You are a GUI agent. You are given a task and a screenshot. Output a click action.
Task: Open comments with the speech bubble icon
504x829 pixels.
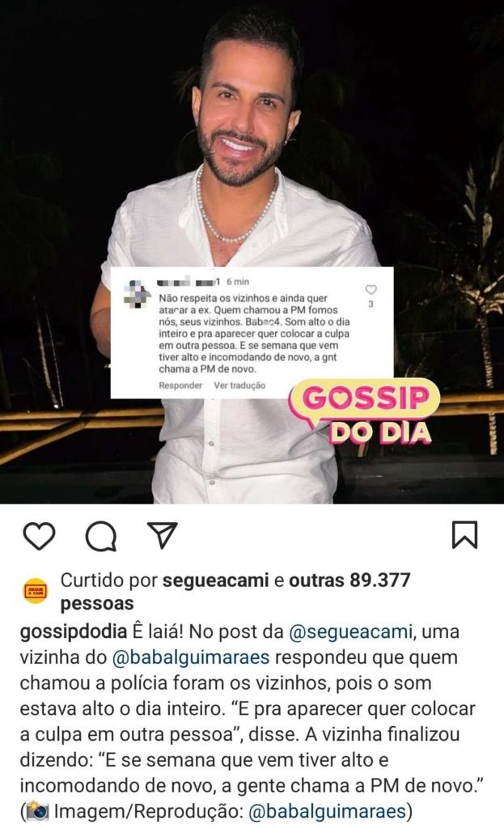click(x=101, y=536)
